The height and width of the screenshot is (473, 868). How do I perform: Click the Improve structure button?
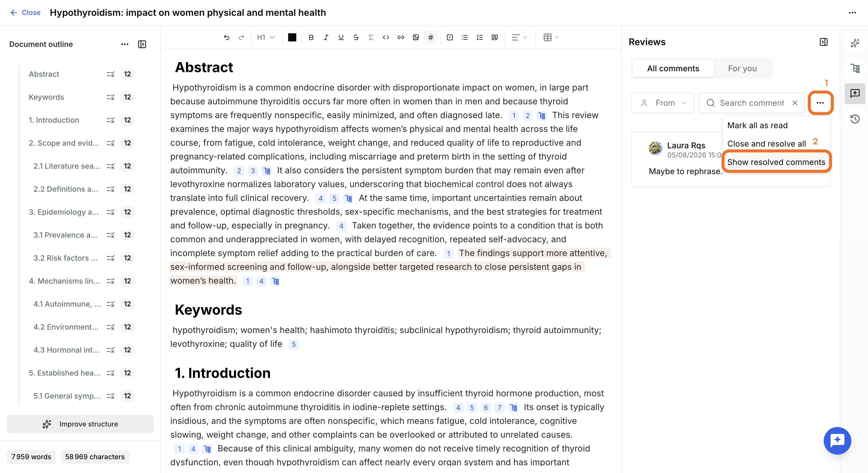tap(80, 424)
